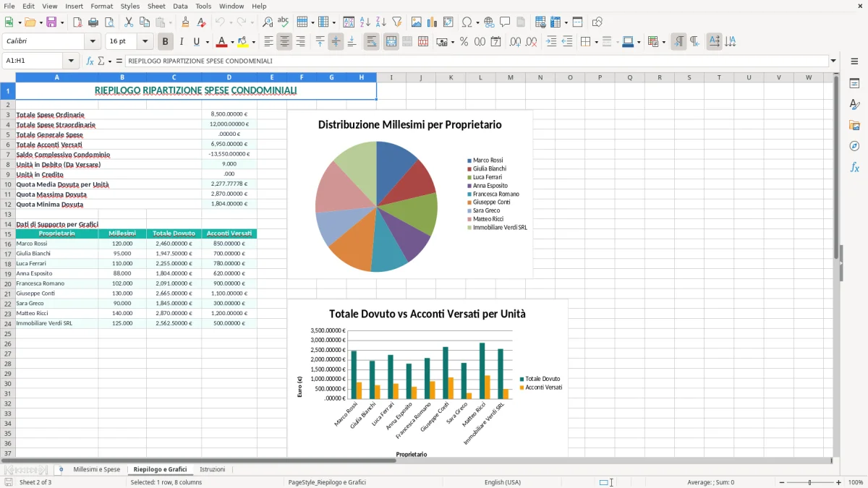Decrease Indent icon
The image size is (868, 488).
(567, 42)
